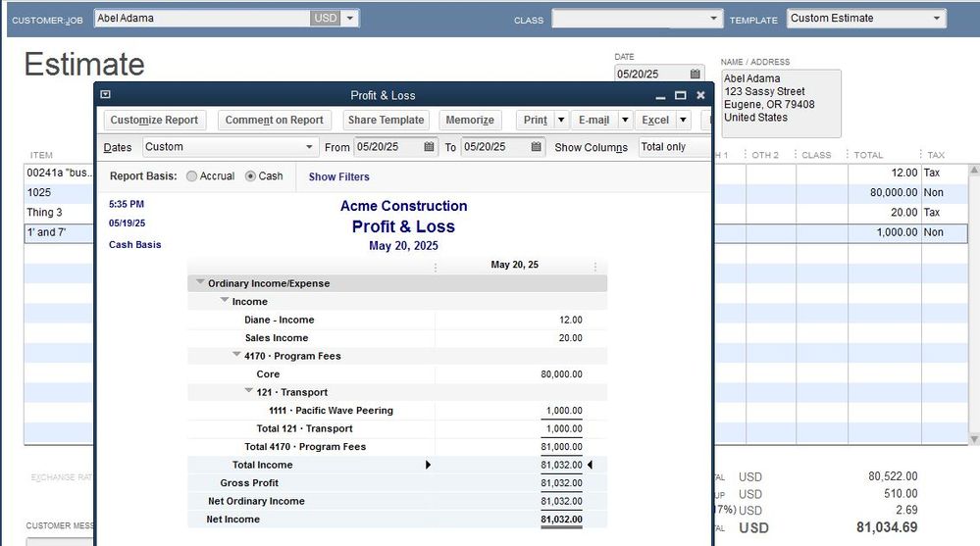Open the Show Columns dropdown
Image resolution: width=980 pixels, height=546 pixels.
(673, 147)
